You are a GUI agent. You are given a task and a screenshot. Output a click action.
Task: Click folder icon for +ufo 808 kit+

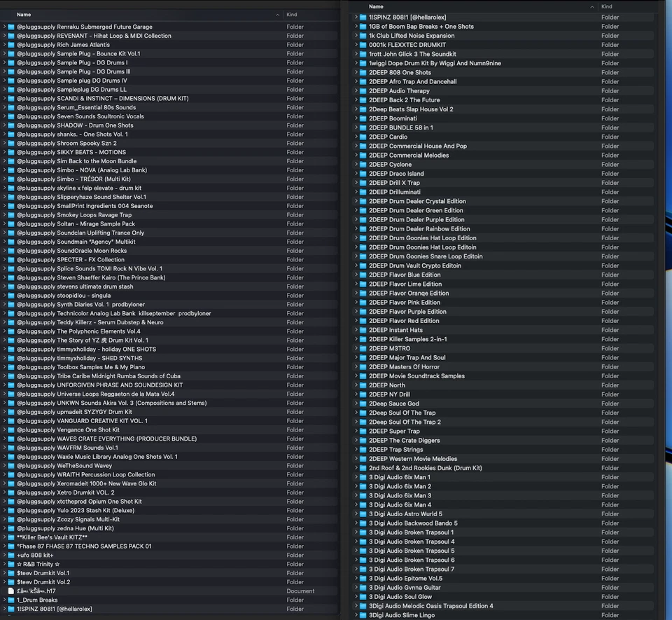[x=11, y=556]
